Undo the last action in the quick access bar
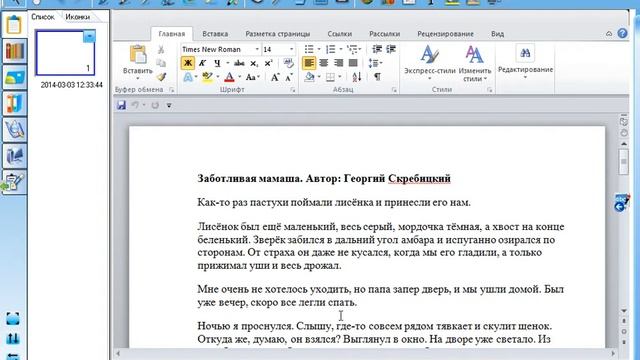This screenshot has width=640, height=360. coord(135,105)
